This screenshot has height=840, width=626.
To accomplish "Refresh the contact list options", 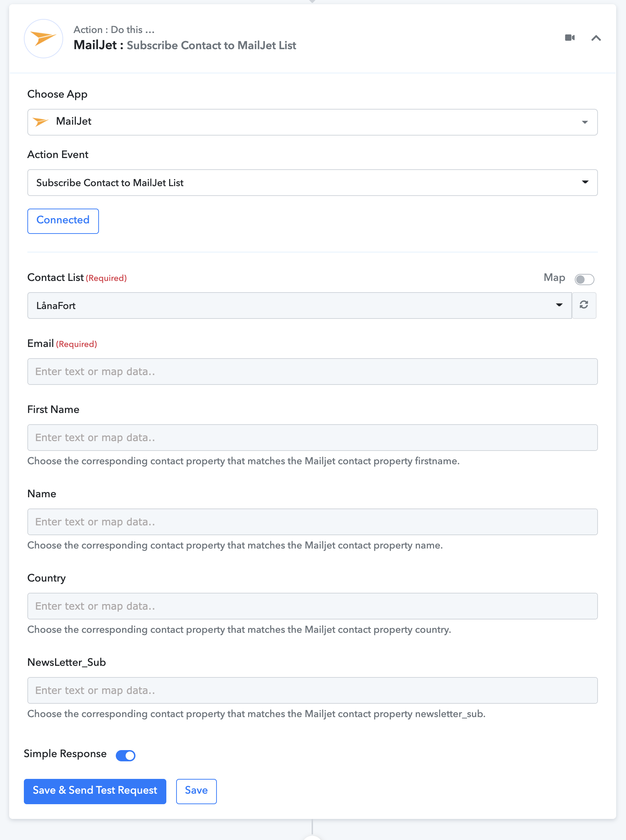I will coord(584,305).
